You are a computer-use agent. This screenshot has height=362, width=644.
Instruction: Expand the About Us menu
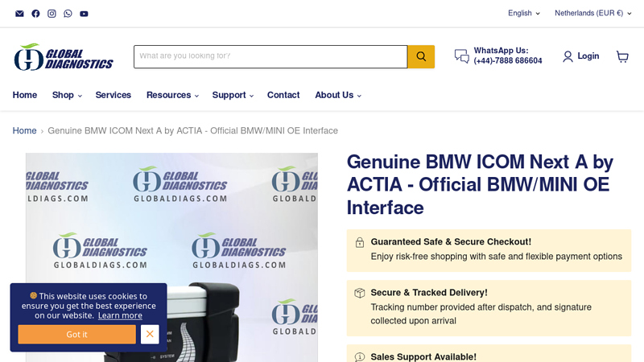point(338,95)
